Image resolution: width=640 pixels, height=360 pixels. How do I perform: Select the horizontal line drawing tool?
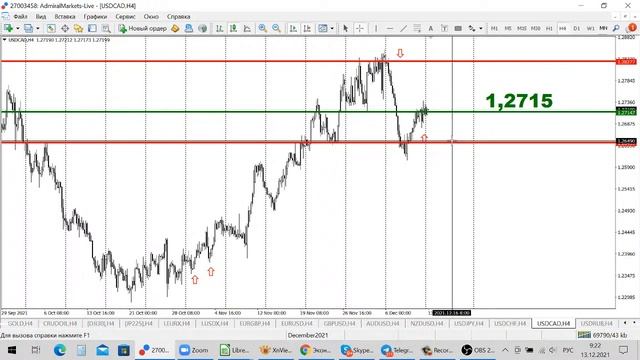pos(390,28)
